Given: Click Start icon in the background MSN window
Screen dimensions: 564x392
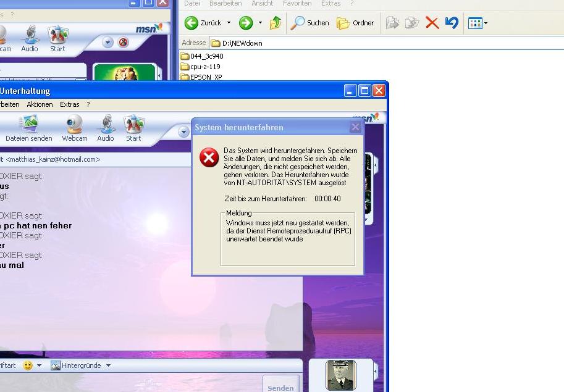Looking at the screenshot, I should click(x=57, y=39).
